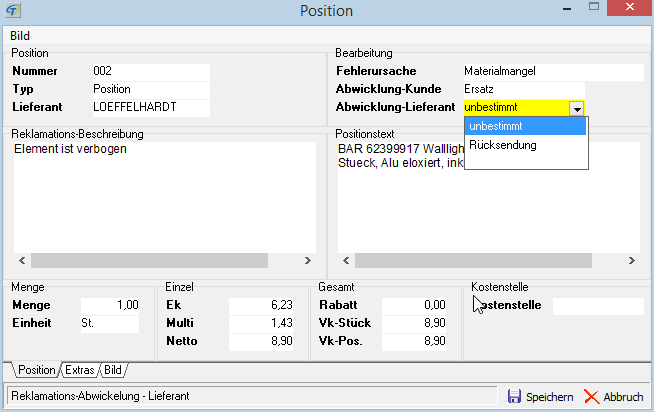Switch to the Bild tab at bottom

point(114,370)
